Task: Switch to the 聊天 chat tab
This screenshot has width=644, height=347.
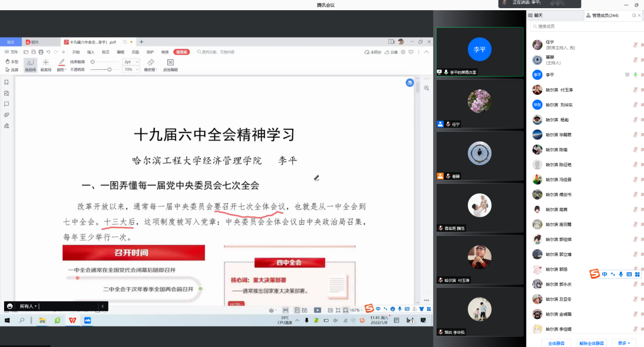Action: point(539,16)
